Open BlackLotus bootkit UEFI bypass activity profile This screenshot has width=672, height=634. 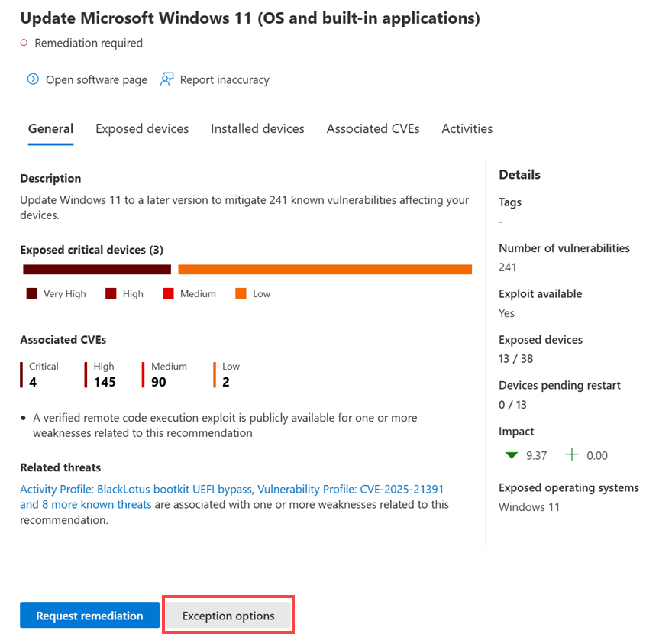(x=136, y=489)
